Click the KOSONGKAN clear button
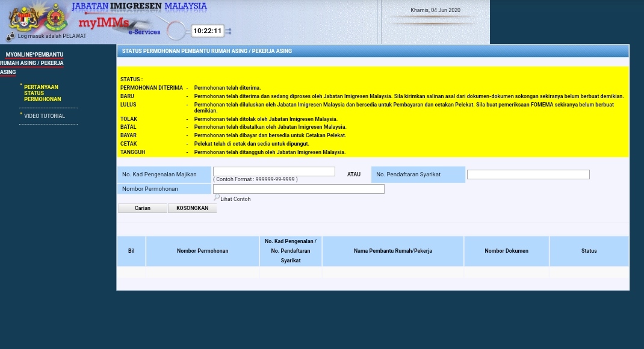Screen dimensions: 644x349 point(192,208)
